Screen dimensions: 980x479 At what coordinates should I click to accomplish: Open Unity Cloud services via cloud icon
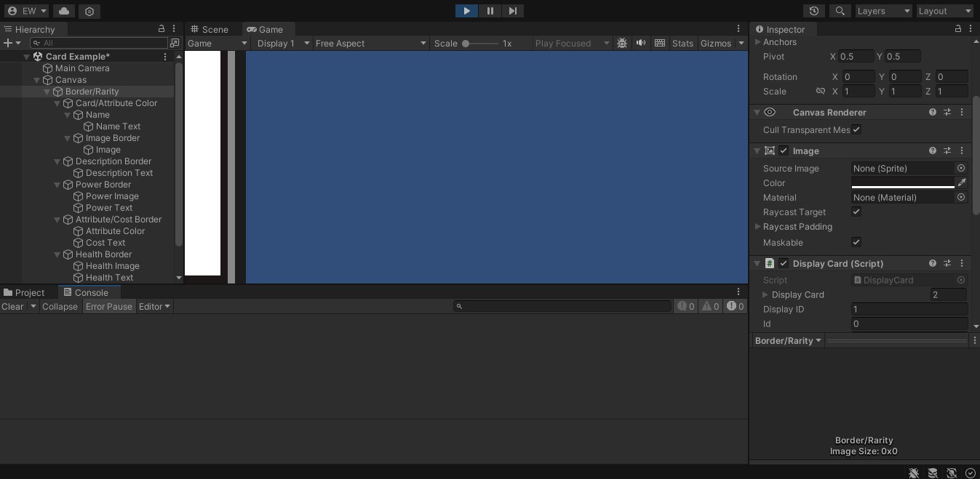point(64,11)
